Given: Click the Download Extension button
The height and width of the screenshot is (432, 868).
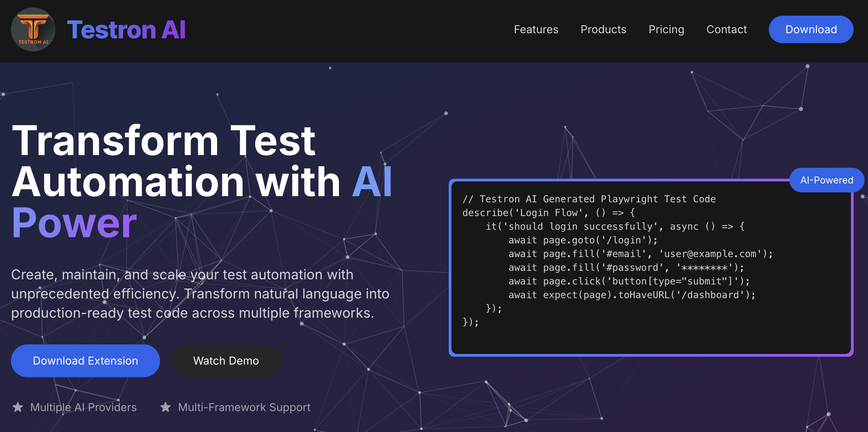Looking at the screenshot, I should pyautogui.click(x=85, y=360).
